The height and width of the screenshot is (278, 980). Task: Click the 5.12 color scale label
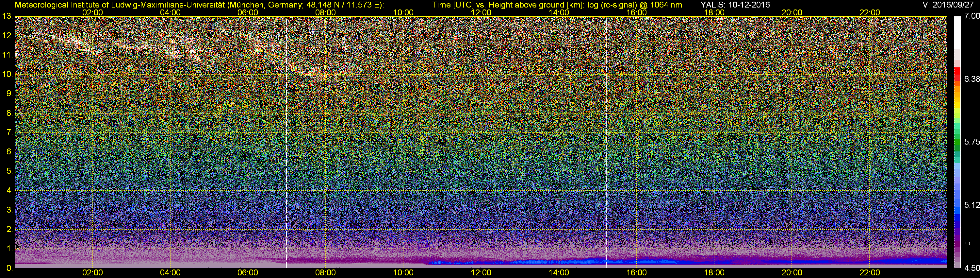pyautogui.click(x=972, y=205)
